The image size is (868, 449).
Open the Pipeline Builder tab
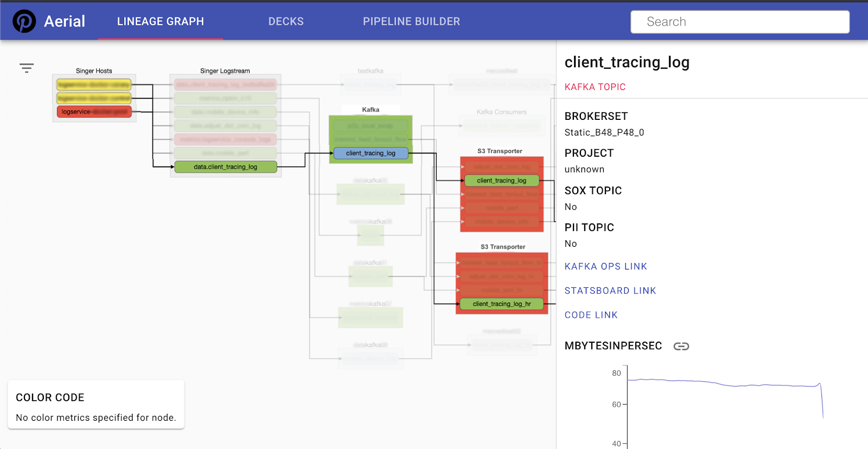pos(411,21)
